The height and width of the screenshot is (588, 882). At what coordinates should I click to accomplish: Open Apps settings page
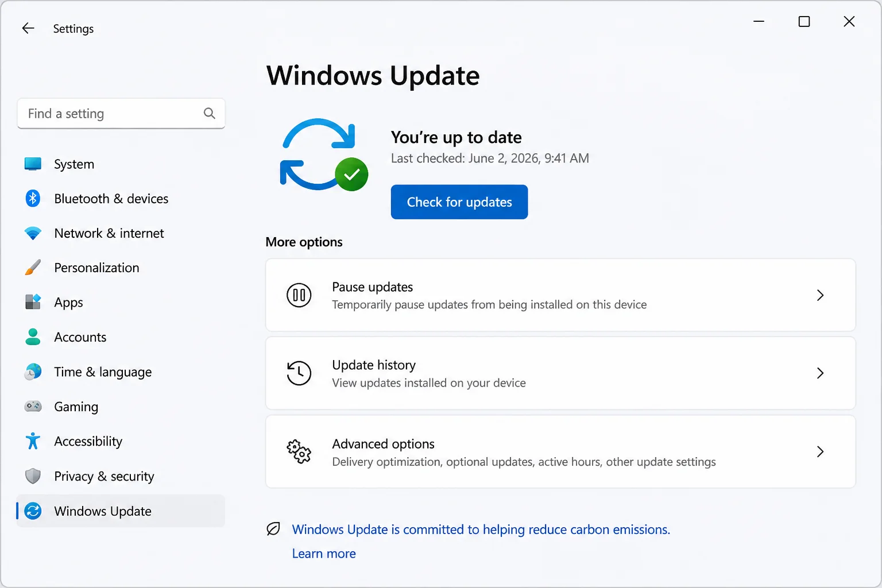click(x=121, y=302)
